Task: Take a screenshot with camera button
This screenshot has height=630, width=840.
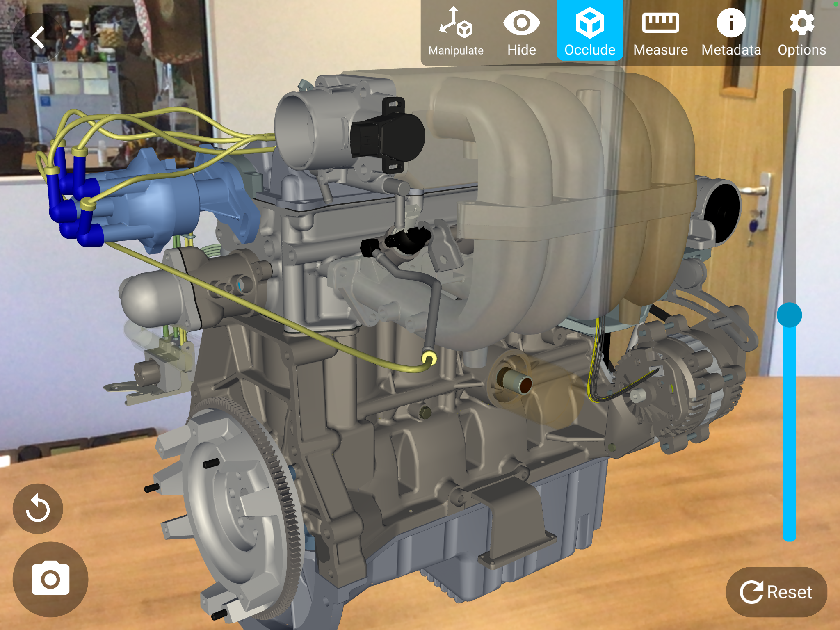Action: click(x=50, y=579)
